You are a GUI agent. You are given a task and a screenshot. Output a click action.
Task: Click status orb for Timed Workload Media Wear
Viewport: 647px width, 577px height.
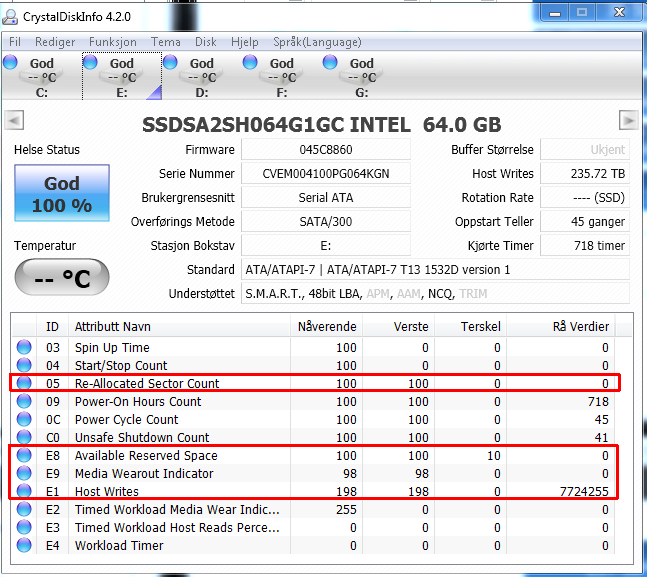click(24, 509)
